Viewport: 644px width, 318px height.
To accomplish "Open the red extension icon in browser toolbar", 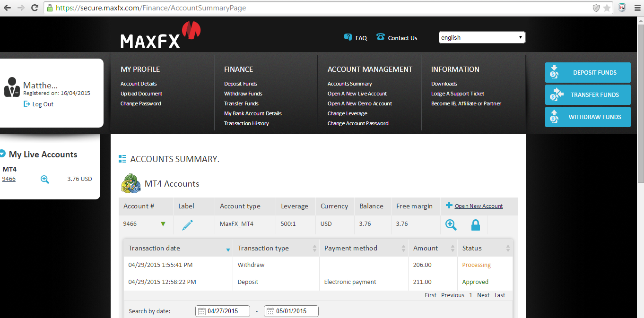I will pos(622,8).
